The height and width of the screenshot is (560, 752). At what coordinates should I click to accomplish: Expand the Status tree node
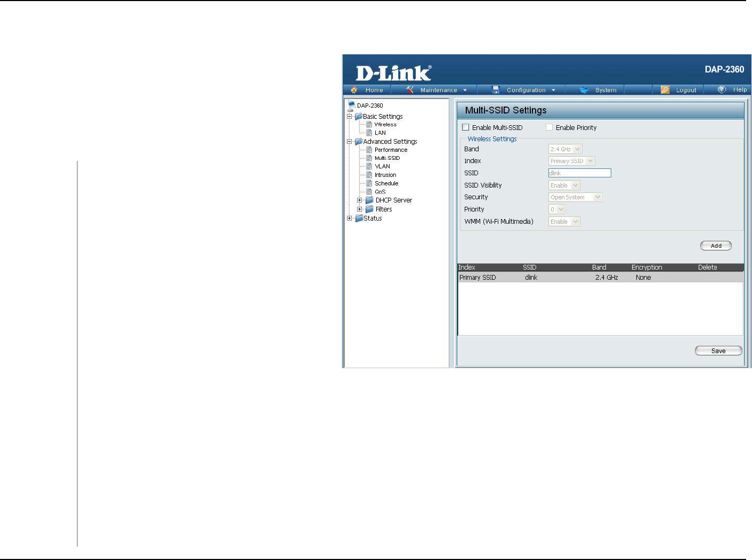[350, 218]
